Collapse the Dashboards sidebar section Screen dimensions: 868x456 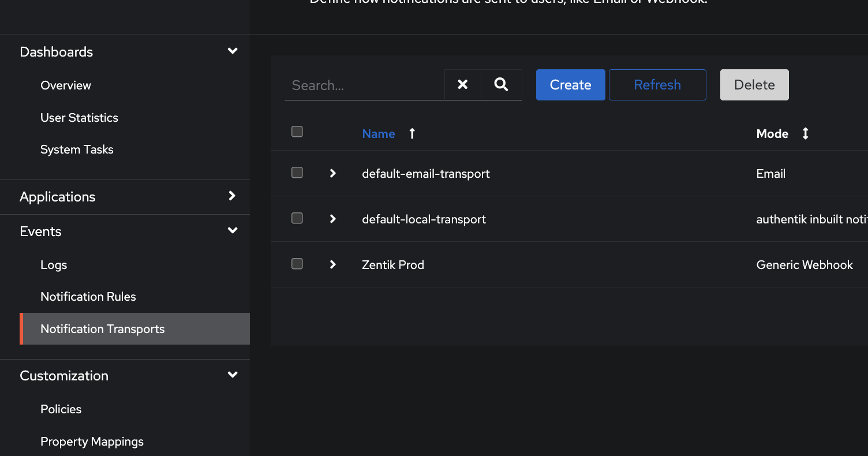(x=233, y=51)
